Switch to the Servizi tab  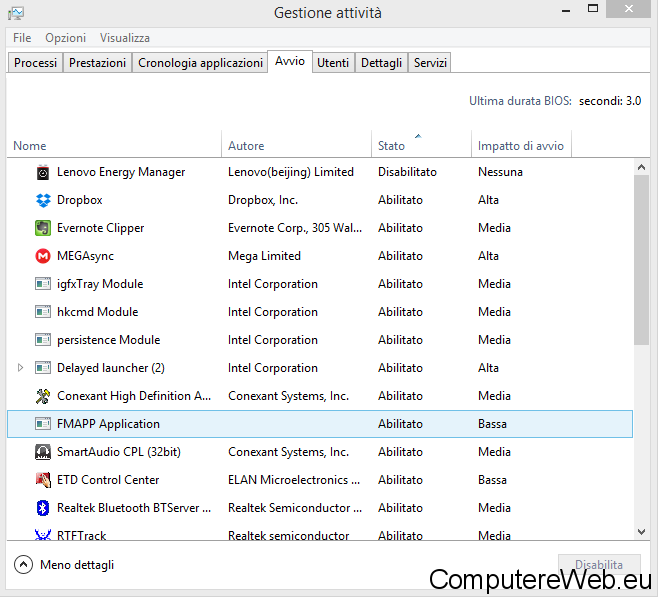coord(430,63)
